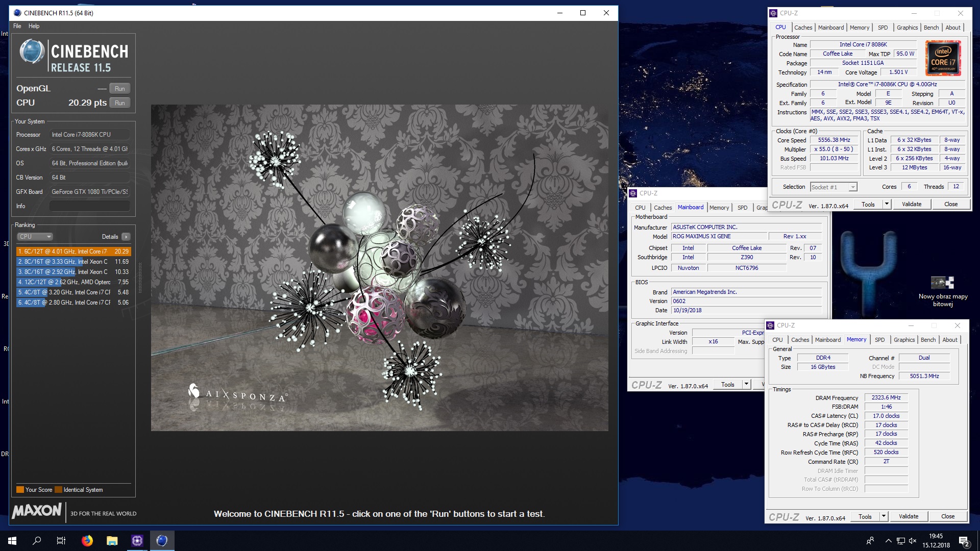Switch to CPU tab in Mainboard CPU-Z window
Screen dimensions: 980x551
point(640,208)
